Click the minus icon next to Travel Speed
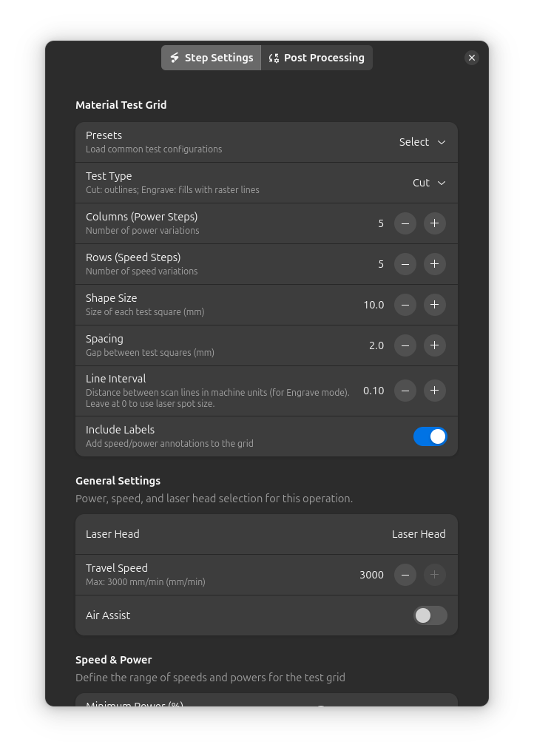534x756 pixels. pyautogui.click(x=405, y=575)
